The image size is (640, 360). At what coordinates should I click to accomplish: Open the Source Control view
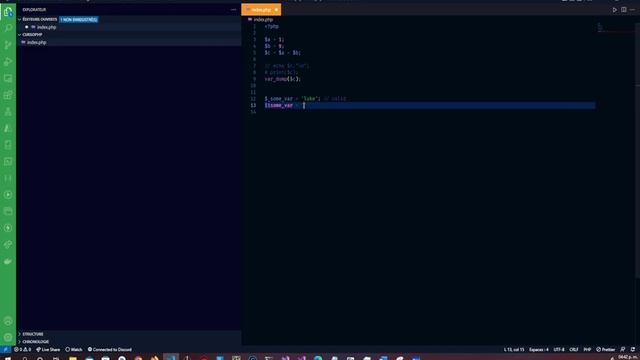pyautogui.click(x=8, y=45)
